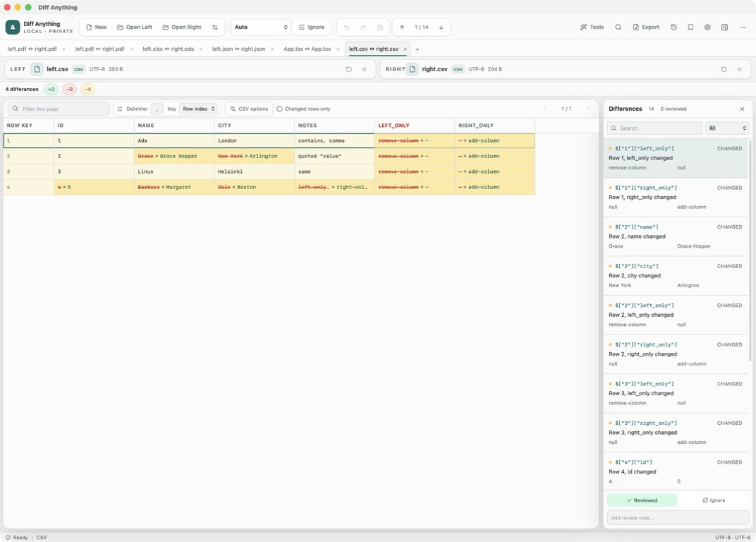The height and width of the screenshot is (542, 756).
Task: Close the left.json comparison tab
Action: (272, 49)
